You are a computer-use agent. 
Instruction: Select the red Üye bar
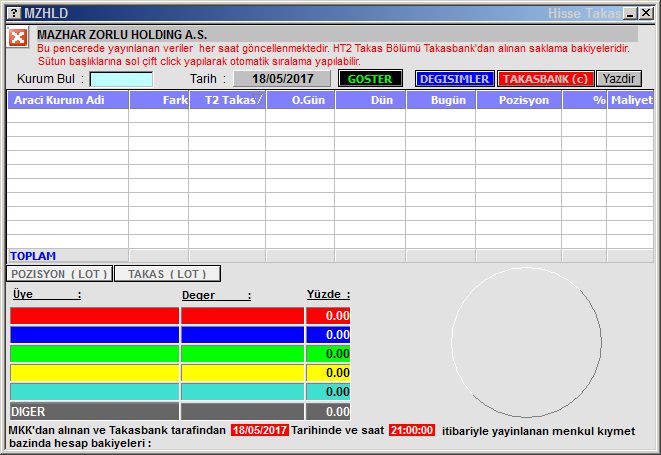(x=94, y=316)
